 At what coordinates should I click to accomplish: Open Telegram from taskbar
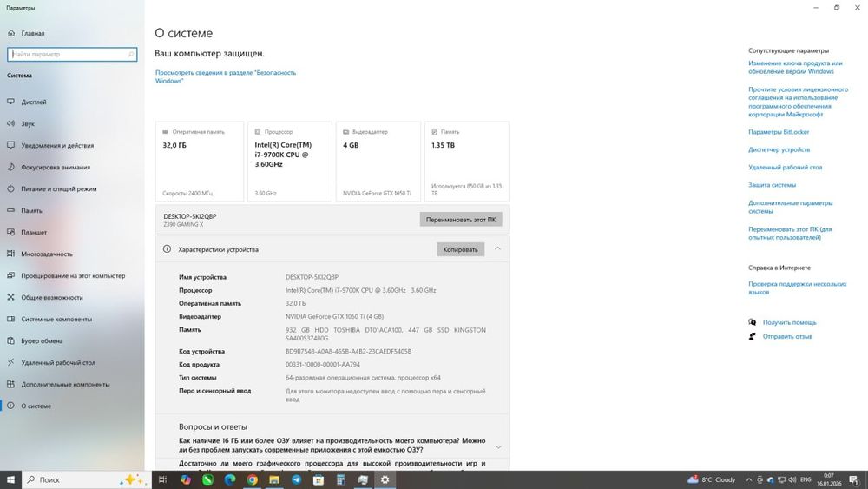pyautogui.click(x=296, y=479)
